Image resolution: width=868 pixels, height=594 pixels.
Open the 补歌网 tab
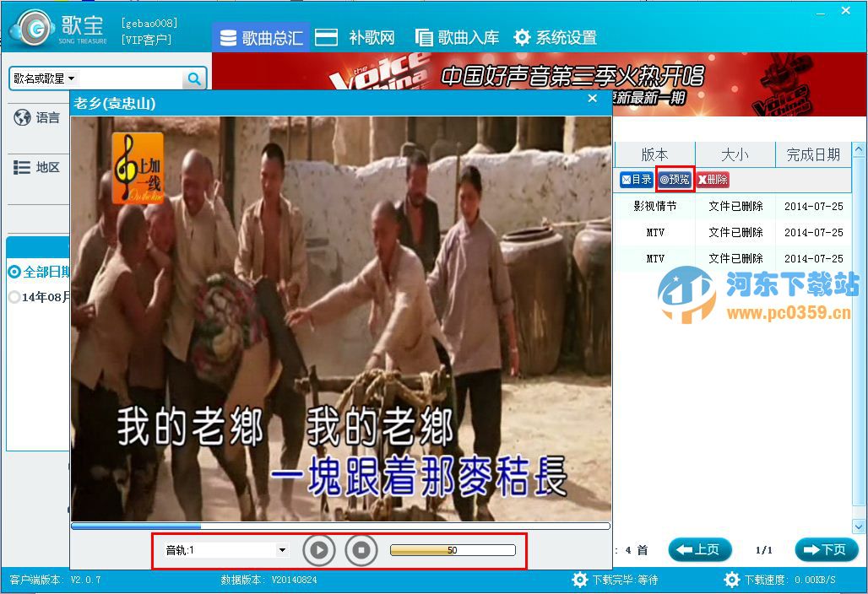[x=355, y=38]
